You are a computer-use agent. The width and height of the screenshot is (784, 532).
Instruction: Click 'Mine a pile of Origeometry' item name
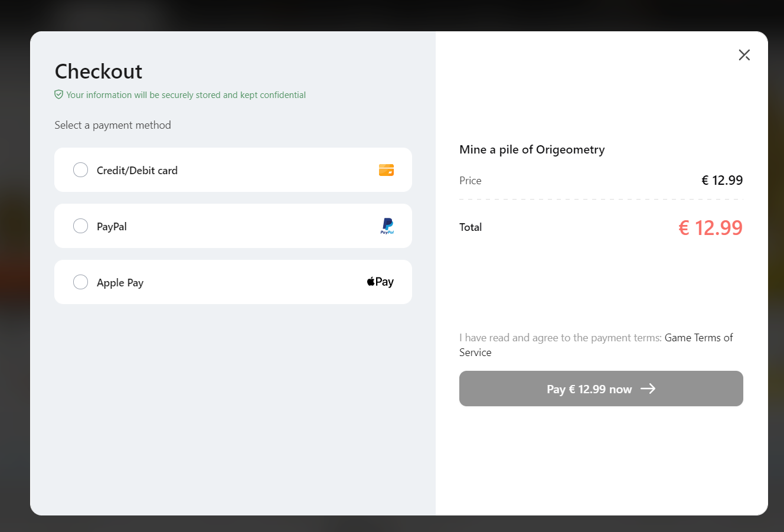click(532, 150)
